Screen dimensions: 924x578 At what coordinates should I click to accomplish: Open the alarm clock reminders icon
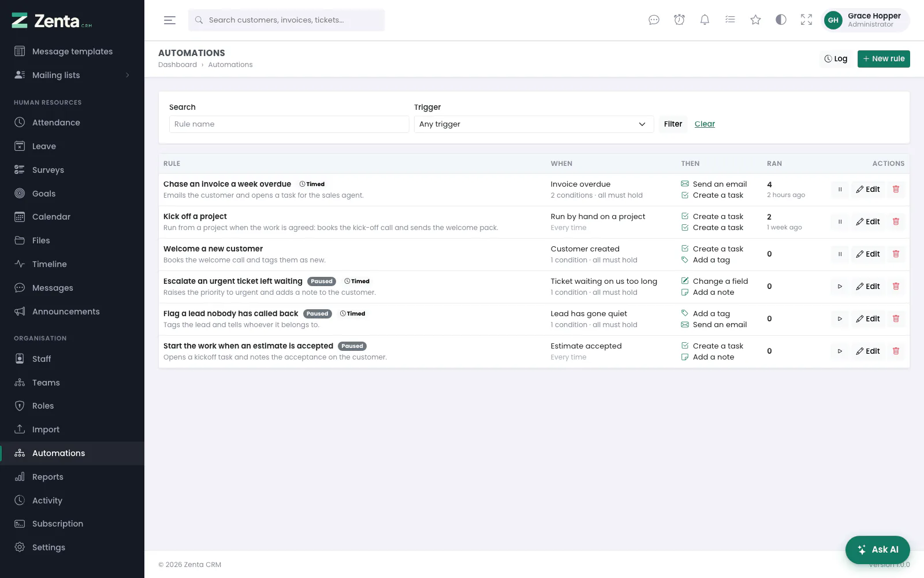pos(679,20)
